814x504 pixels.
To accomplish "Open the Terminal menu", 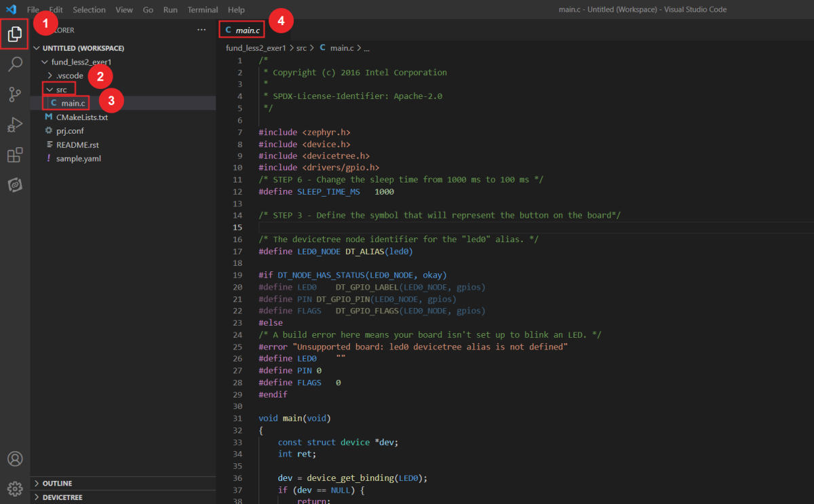I will tap(203, 9).
